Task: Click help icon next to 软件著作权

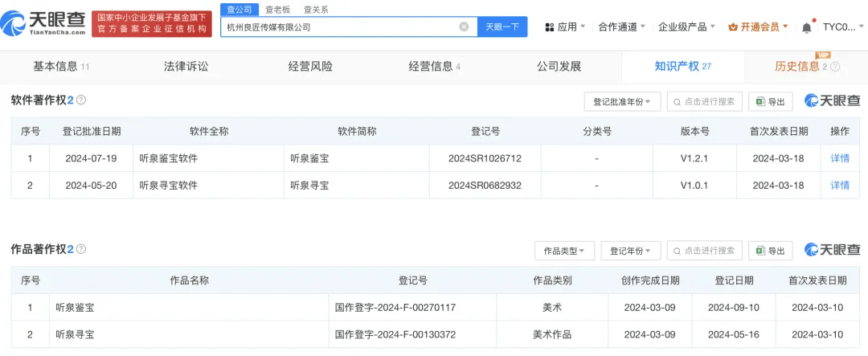Action: pos(81,100)
